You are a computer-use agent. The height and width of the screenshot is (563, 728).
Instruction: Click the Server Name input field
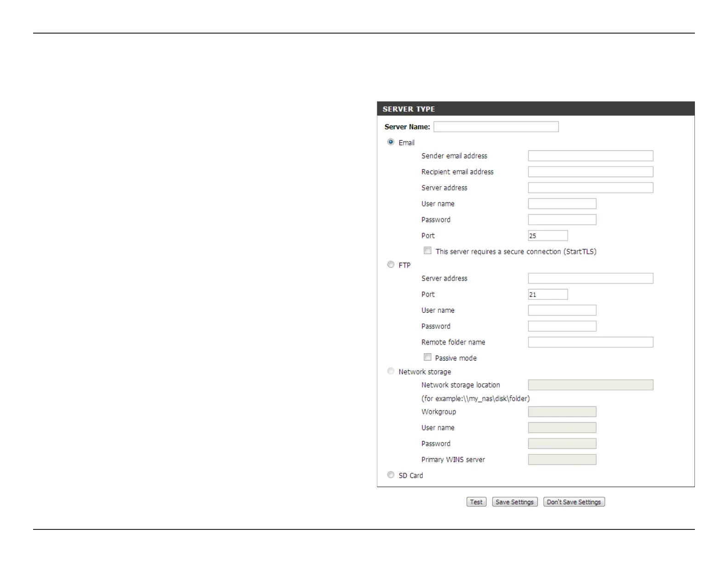[496, 126]
